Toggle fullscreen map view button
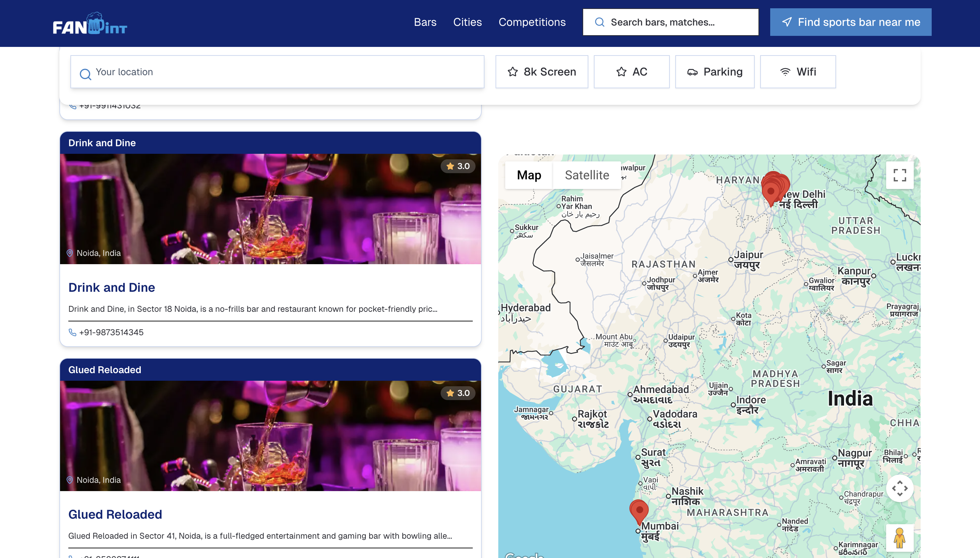This screenshot has height=558, width=980. pos(899,176)
